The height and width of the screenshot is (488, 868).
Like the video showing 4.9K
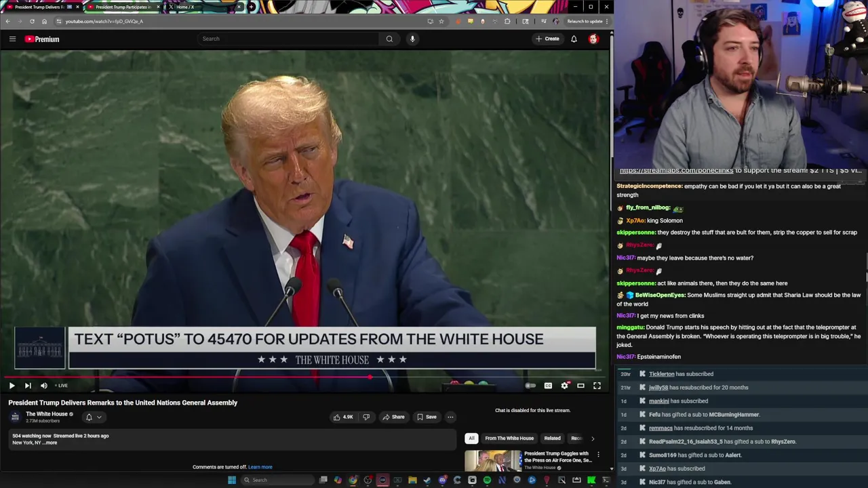[342, 418]
